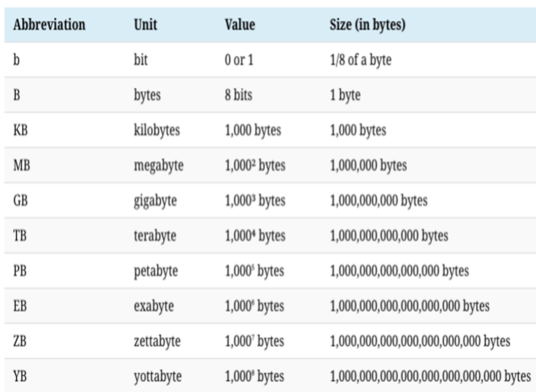
Task: Click the Size (in bytes) column header
Action: click(x=367, y=25)
